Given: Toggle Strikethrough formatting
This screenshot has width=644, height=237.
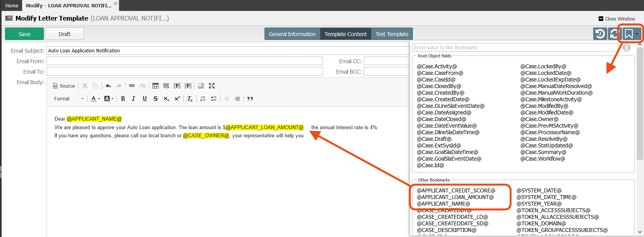Looking at the screenshot, I should (155, 99).
